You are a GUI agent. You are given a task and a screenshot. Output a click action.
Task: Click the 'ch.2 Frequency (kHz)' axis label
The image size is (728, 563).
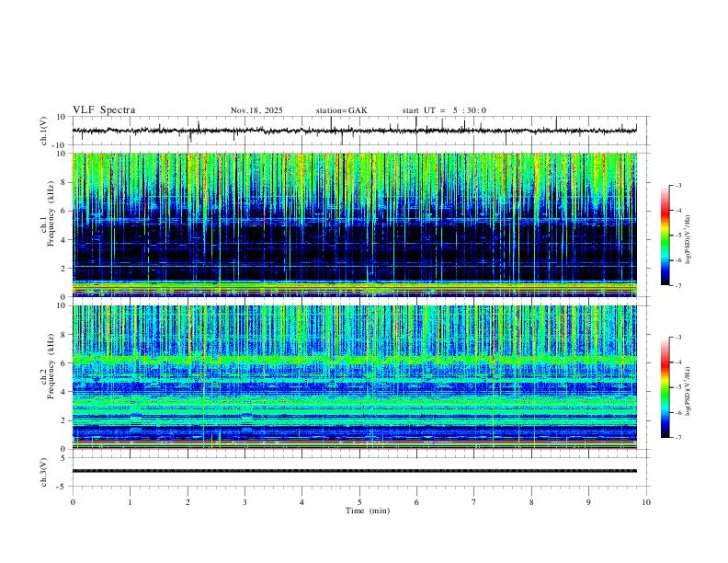tap(48, 366)
